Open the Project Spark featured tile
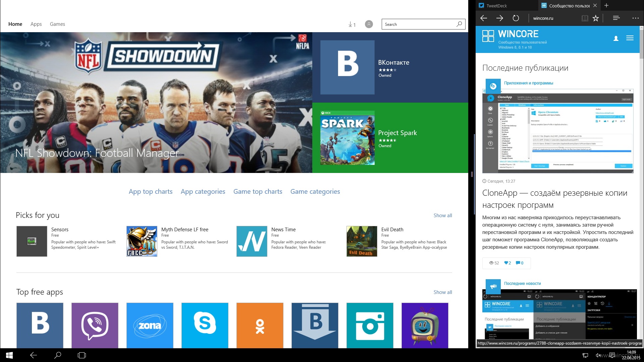The height and width of the screenshot is (362, 644). pyautogui.click(x=390, y=138)
